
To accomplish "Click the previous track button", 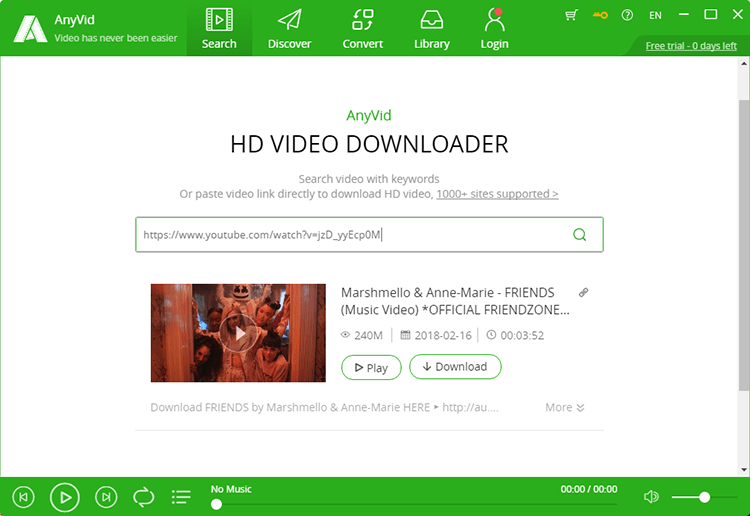I will [x=23, y=497].
